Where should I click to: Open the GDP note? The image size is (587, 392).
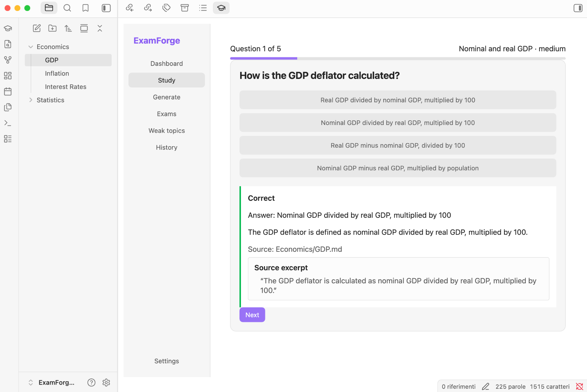click(x=68, y=60)
